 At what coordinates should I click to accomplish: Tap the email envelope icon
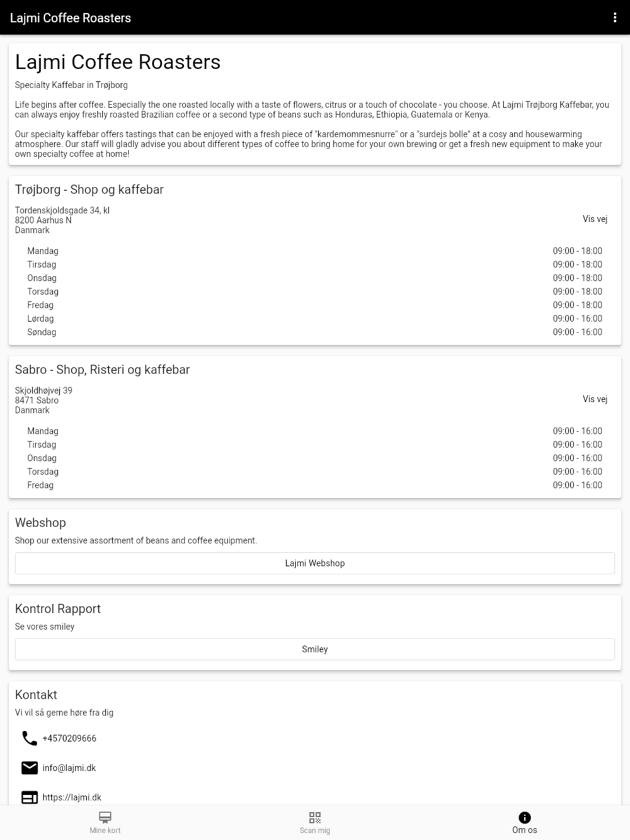[29, 768]
